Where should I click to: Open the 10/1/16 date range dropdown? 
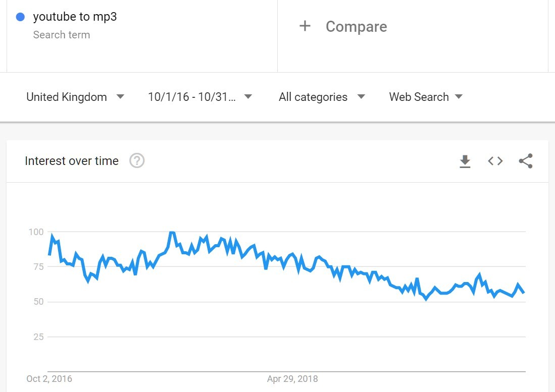192,97
